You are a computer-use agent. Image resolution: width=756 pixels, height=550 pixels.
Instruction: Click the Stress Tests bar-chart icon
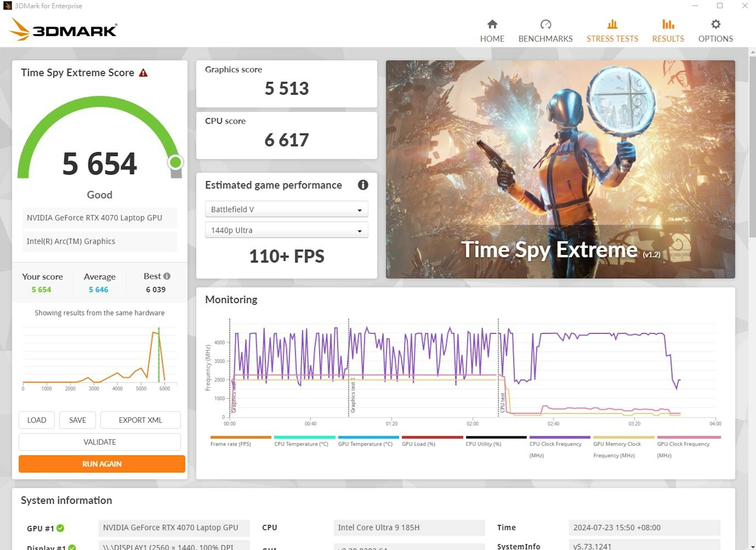click(612, 24)
